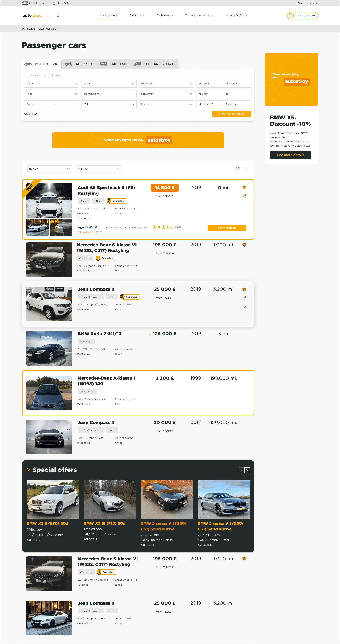Click price drop arrow on BMW Seria 7

[150, 334]
